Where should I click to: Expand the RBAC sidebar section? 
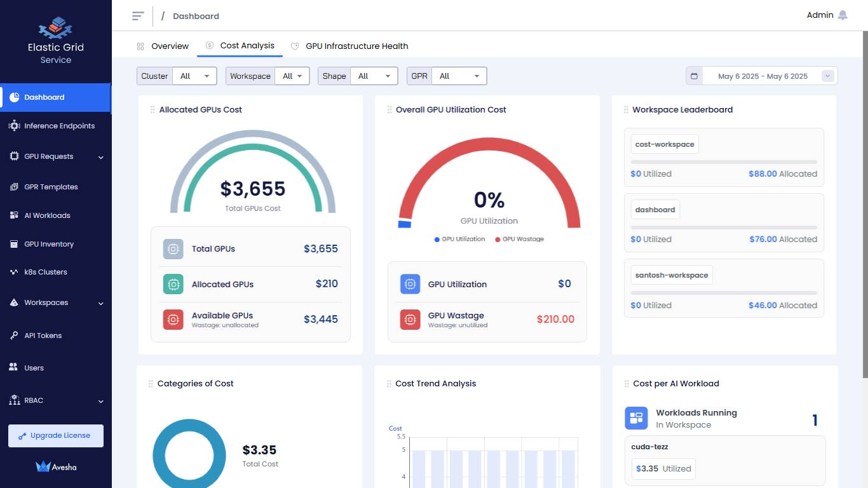tap(101, 401)
